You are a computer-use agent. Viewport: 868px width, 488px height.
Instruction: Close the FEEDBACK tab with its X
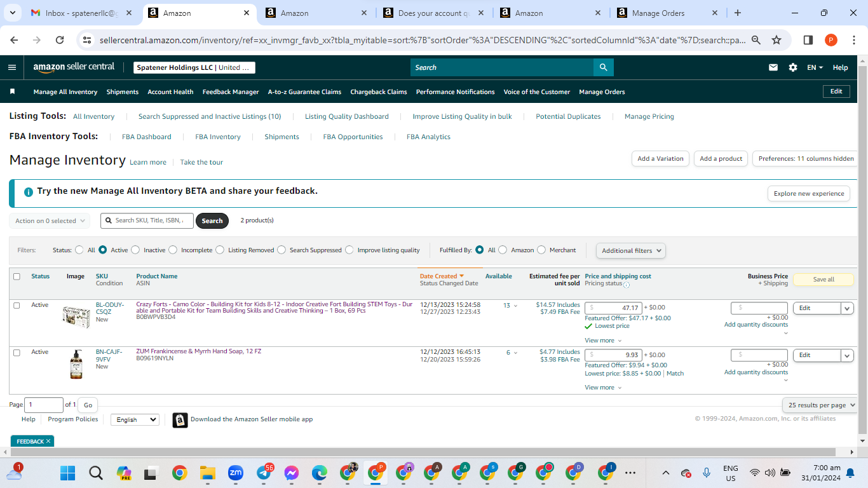pos(48,442)
